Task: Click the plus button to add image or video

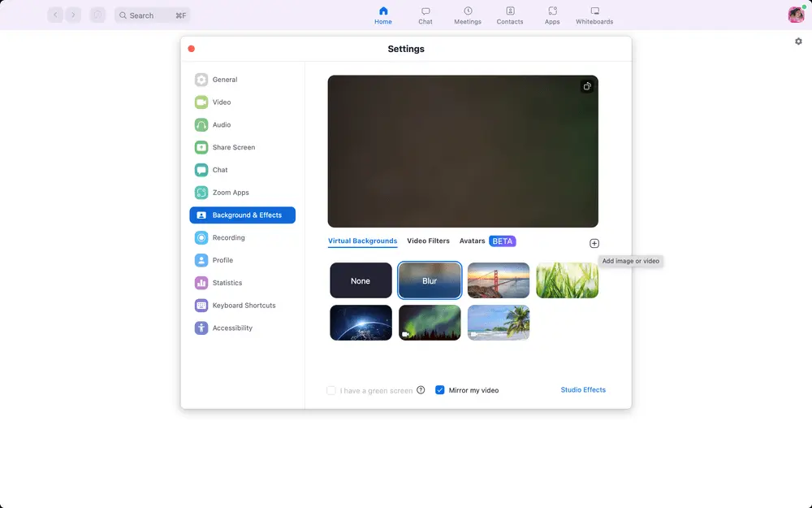Action: click(x=594, y=243)
